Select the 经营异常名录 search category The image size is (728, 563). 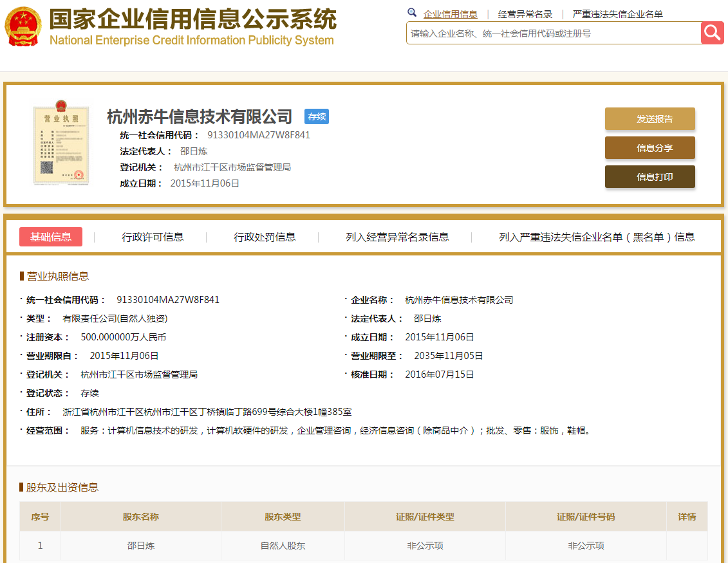pos(525,14)
